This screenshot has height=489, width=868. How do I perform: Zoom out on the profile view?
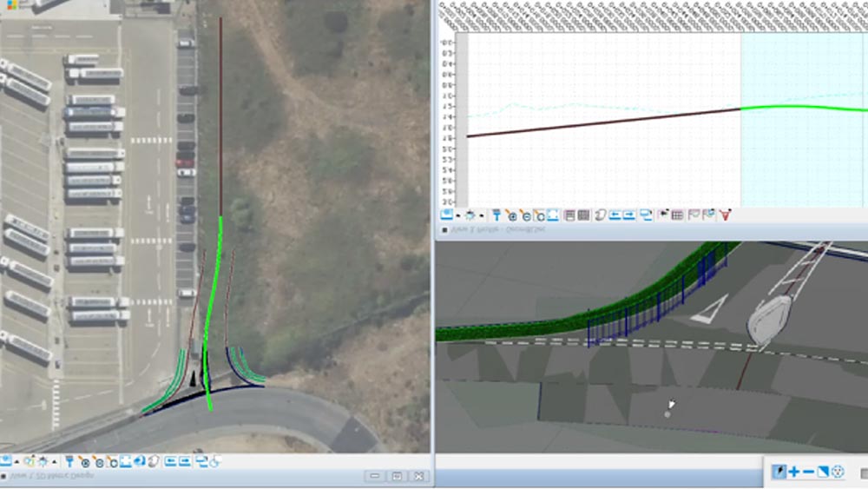(x=525, y=216)
